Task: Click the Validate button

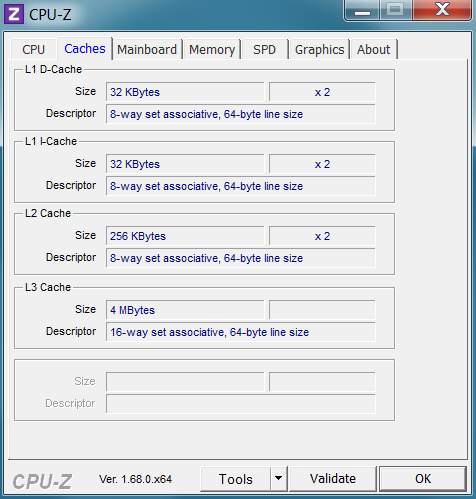Action: pos(333,479)
